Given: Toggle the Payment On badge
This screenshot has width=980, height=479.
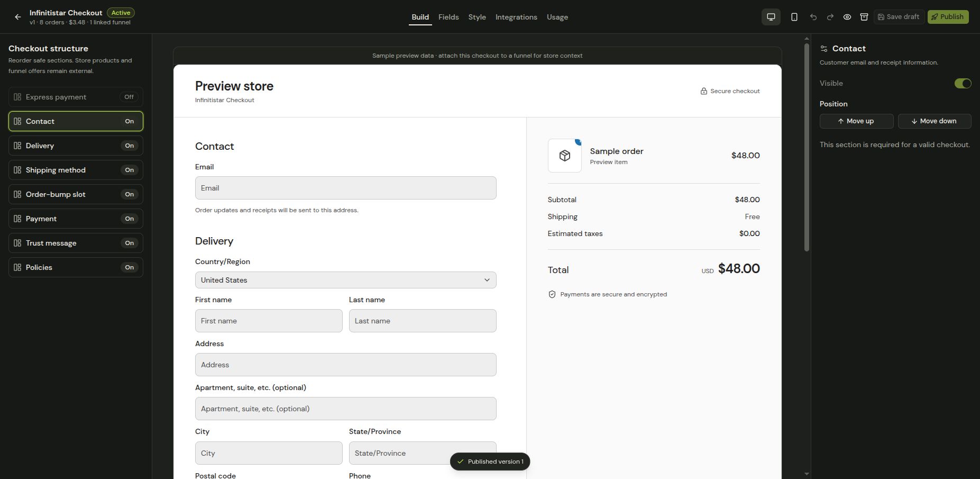Looking at the screenshot, I should pyautogui.click(x=130, y=219).
